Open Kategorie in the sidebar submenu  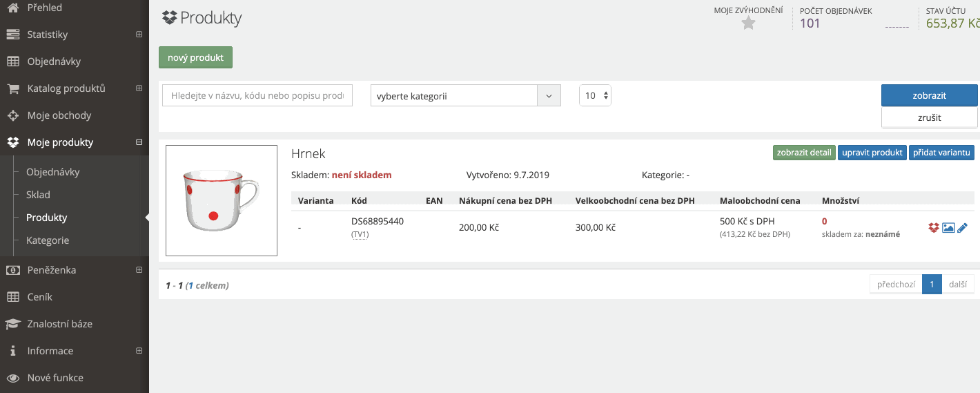[x=48, y=240]
